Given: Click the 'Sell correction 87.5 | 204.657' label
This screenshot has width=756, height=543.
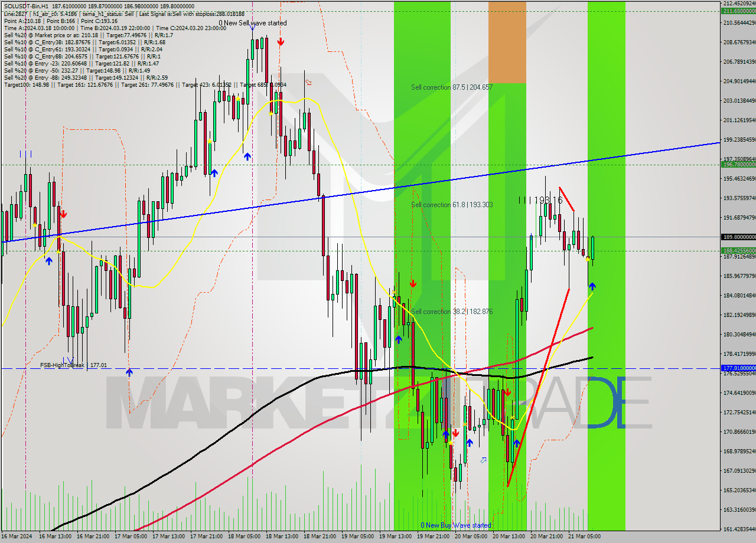Looking at the screenshot, I should (x=452, y=87).
